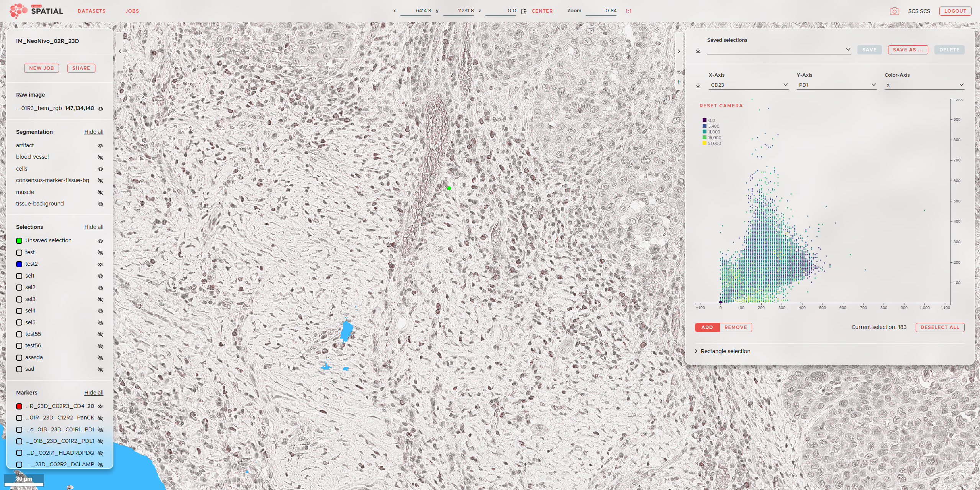Open the Jobs menu

(x=132, y=11)
